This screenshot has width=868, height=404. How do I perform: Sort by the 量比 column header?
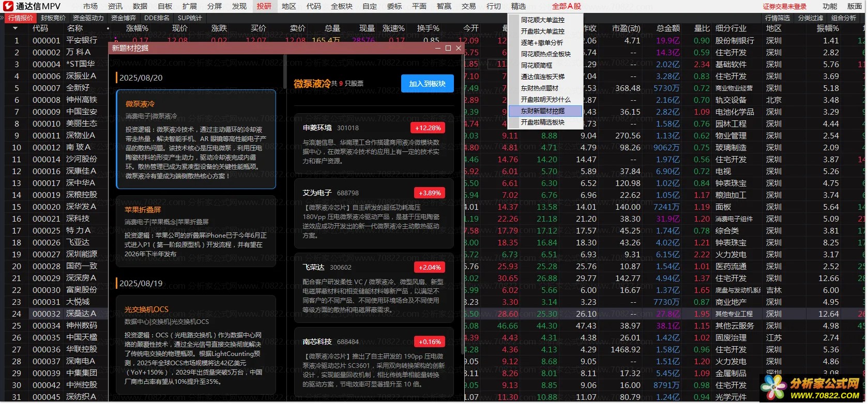pos(702,28)
